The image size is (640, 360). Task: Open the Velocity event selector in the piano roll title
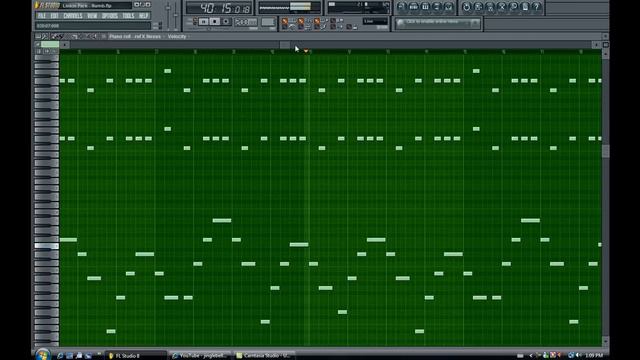pos(177,36)
